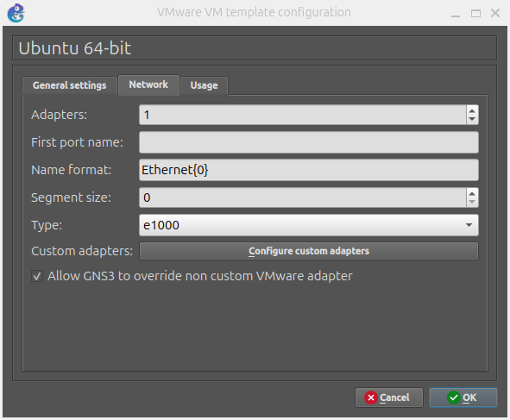Screen dimensions: 510x420
Task: Click Configure custom adapters button
Action: (x=309, y=251)
